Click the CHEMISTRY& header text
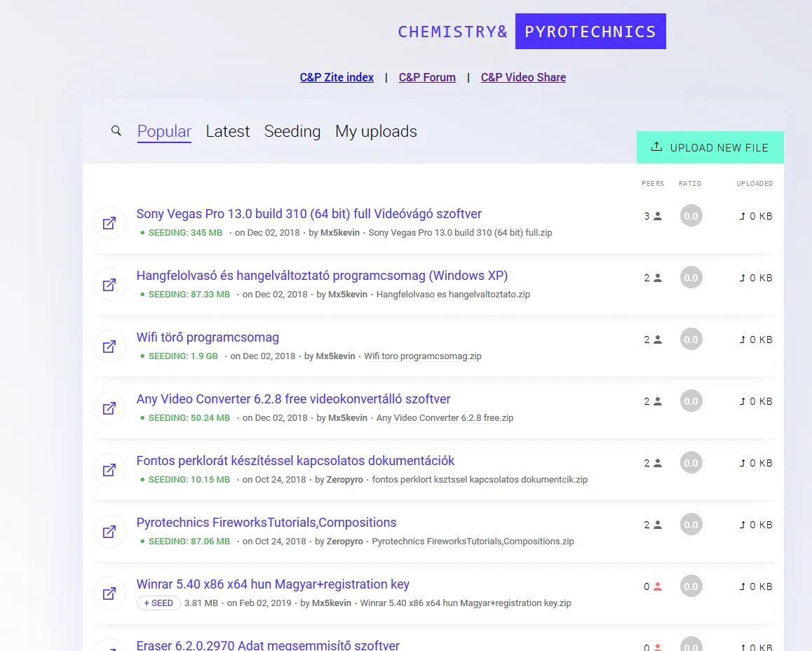The width and height of the screenshot is (812, 651). (452, 32)
